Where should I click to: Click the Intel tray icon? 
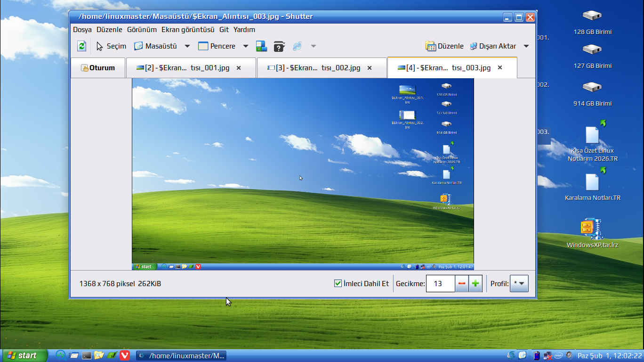[558, 355]
